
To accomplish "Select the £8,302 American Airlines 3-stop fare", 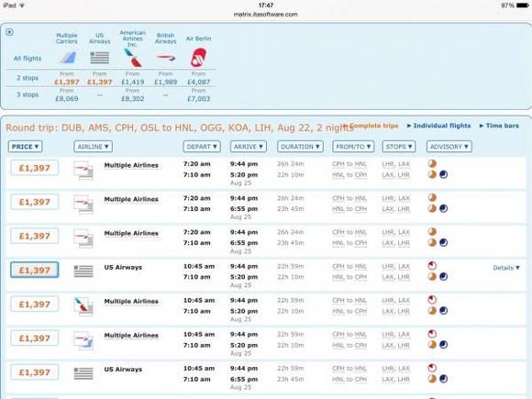I will tap(133, 99).
